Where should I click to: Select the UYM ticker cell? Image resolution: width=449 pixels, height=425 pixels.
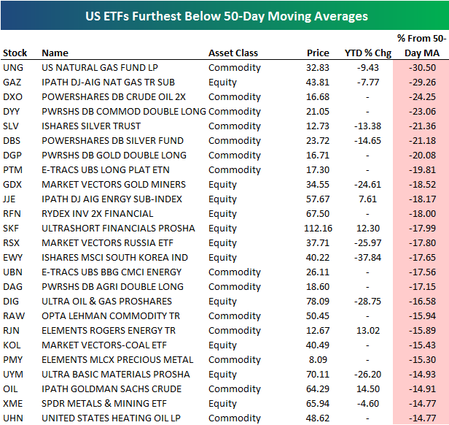click(x=13, y=374)
